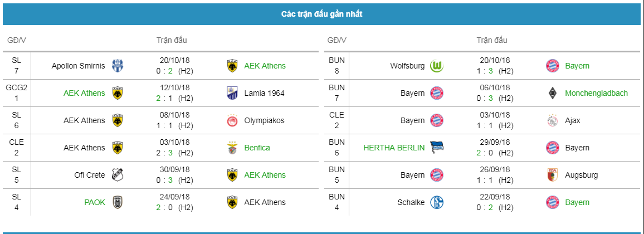Screen dimensions: 644x234
Task: Select the Monchengladbach team name
Action: [x=596, y=93]
